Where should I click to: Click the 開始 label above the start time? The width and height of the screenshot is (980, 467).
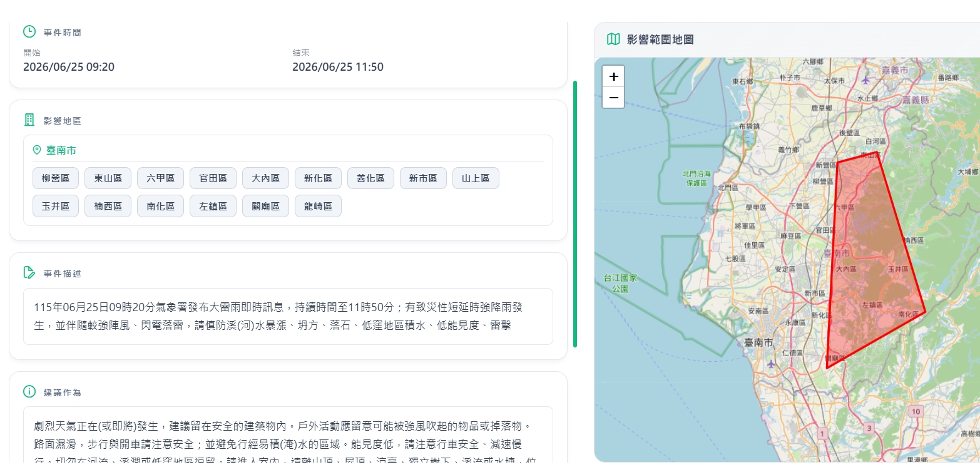pos(32,53)
